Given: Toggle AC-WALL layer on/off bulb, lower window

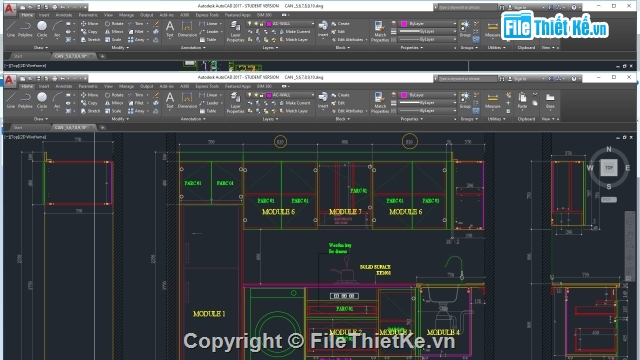Looking at the screenshot, I should pyautogui.click(x=249, y=95).
